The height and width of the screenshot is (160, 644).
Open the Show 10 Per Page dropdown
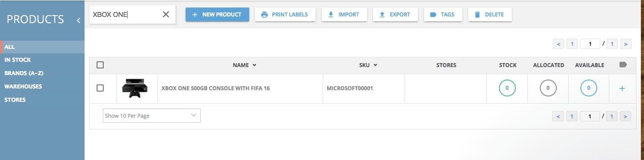click(152, 116)
